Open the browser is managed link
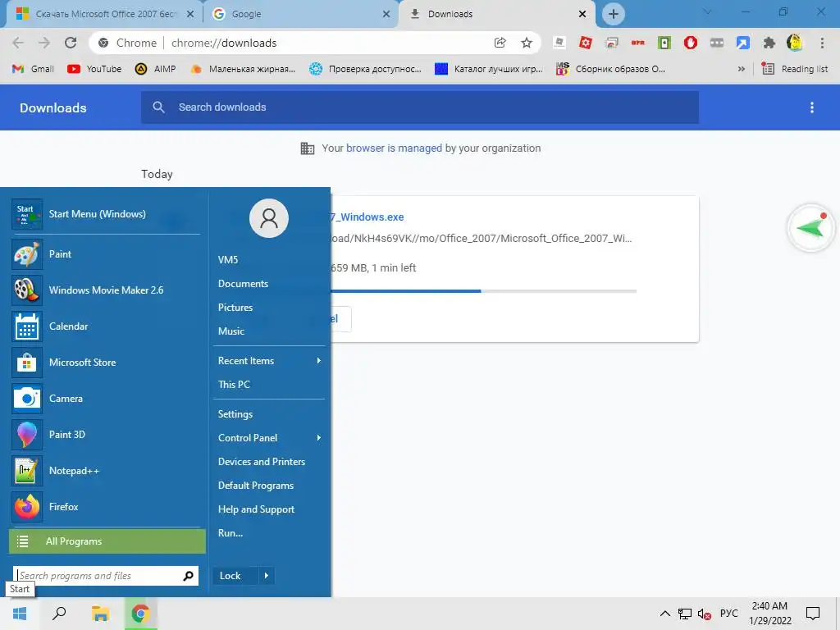This screenshot has width=840, height=630. point(394,148)
